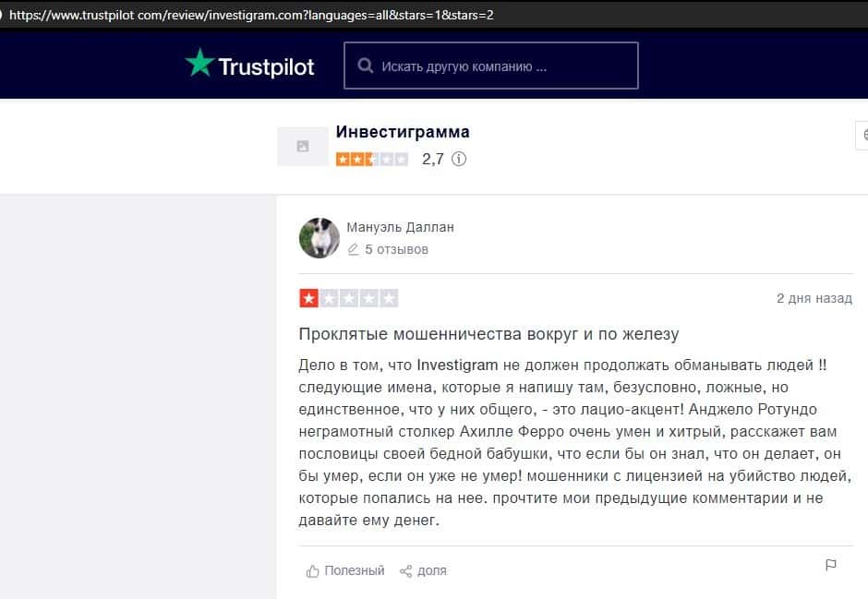
Task: Click the 2,7 score number
Action: click(433, 160)
